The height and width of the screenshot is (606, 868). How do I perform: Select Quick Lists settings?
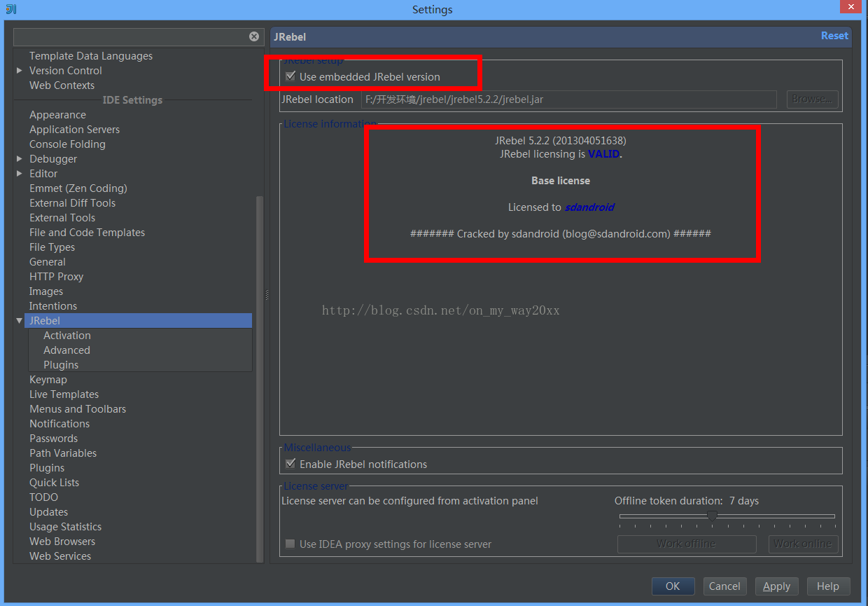pos(54,483)
